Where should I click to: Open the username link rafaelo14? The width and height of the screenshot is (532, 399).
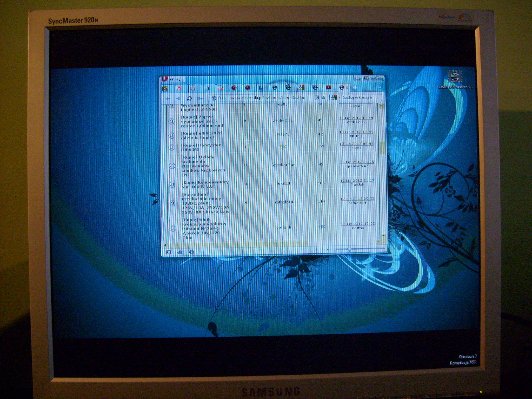[x=284, y=202]
